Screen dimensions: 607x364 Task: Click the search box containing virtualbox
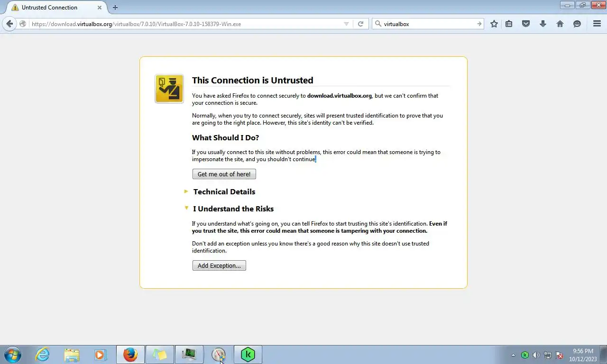429,24
